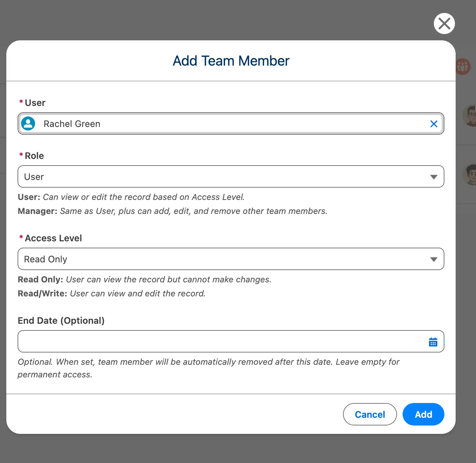Viewport: 476px width, 463px height.
Task: Clear the Rachel Green user selection
Action: click(x=434, y=123)
